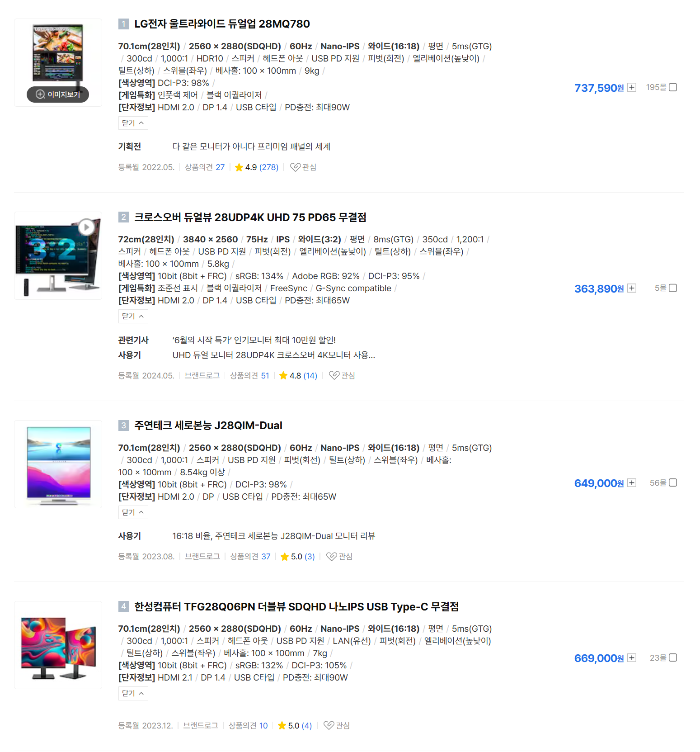The width and height of the screenshot is (700, 752).
Task: Click price 737,590원
Action: click(x=599, y=88)
